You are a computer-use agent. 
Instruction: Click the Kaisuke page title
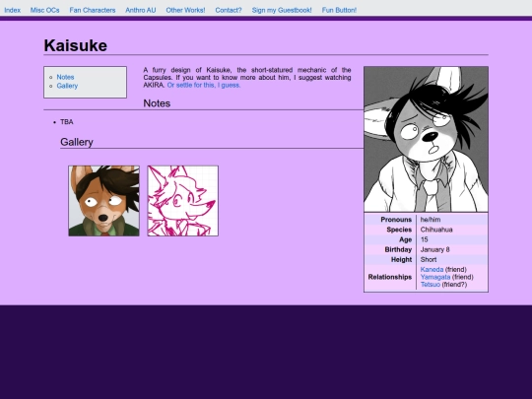point(76,45)
